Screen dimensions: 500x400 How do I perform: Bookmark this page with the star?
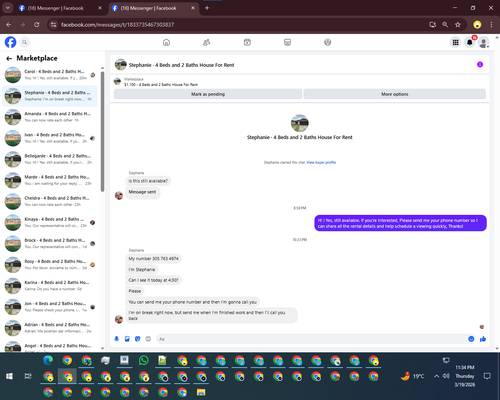(458, 25)
